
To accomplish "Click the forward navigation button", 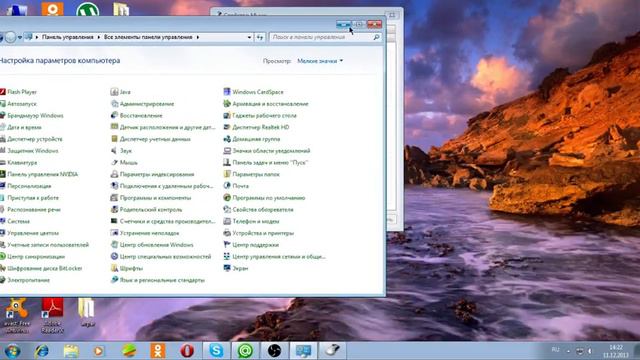I will (x=11, y=37).
